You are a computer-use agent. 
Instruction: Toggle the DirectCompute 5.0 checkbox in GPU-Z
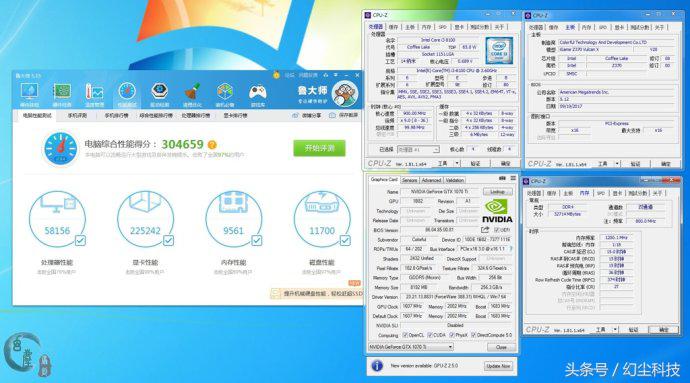(474, 335)
